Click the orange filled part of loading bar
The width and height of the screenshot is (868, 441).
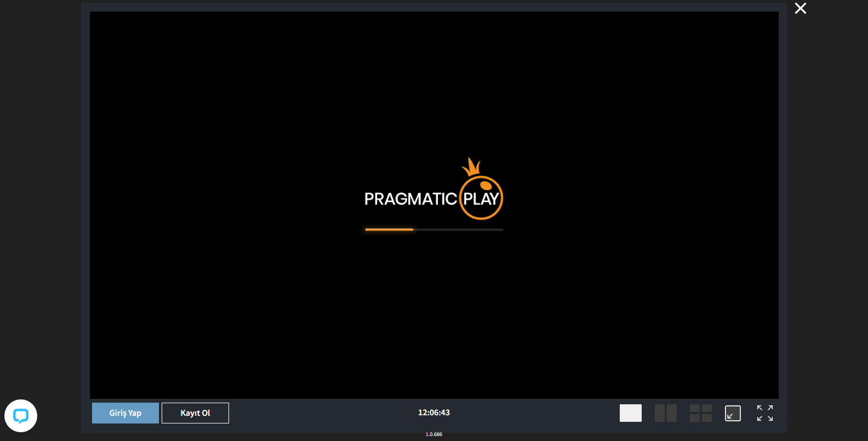click(389, 230)
